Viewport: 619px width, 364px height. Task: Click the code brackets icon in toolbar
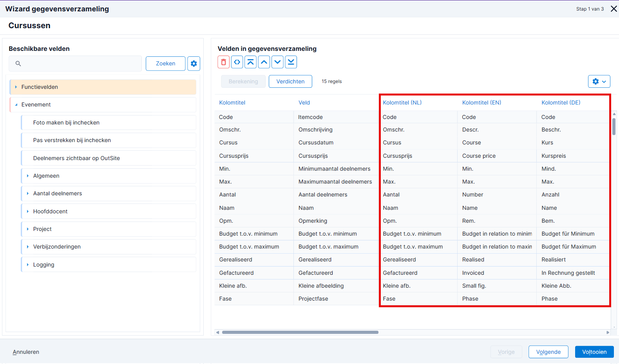click(237, 62)
